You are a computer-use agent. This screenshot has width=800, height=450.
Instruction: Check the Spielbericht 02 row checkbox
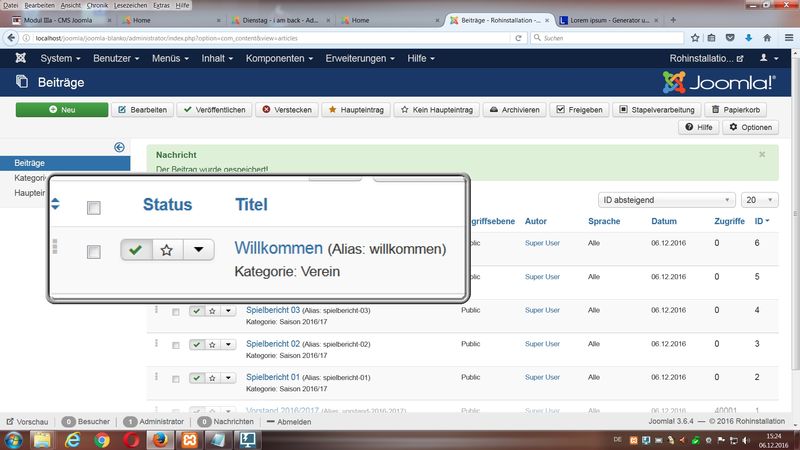point(176,345)
